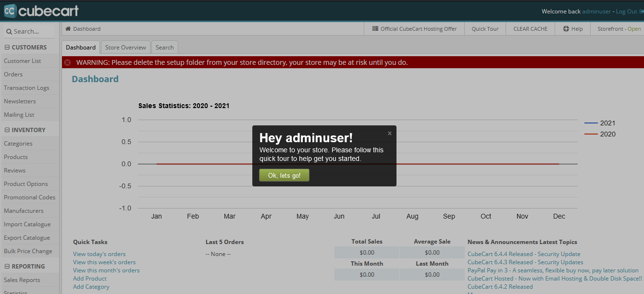Screen dimensions: 644x294
Task: Click the CubeCart logo icon
Action: click(x=10, y=11)
